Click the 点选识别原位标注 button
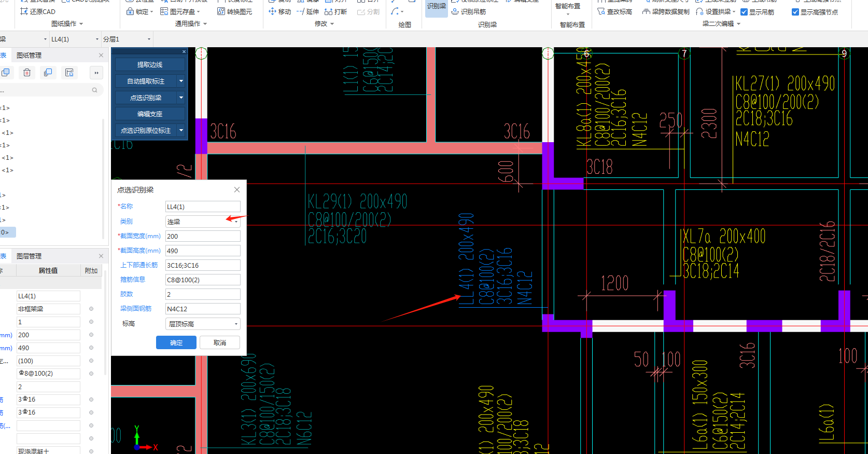 [146, 130]
